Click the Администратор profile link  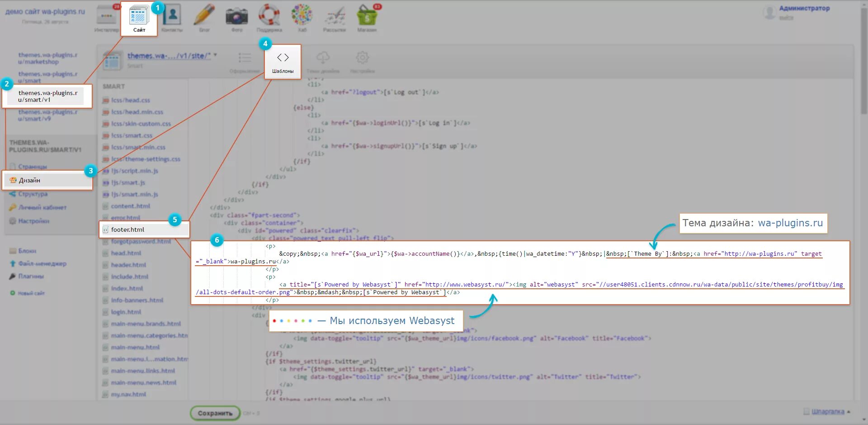[x=804, y=8]
